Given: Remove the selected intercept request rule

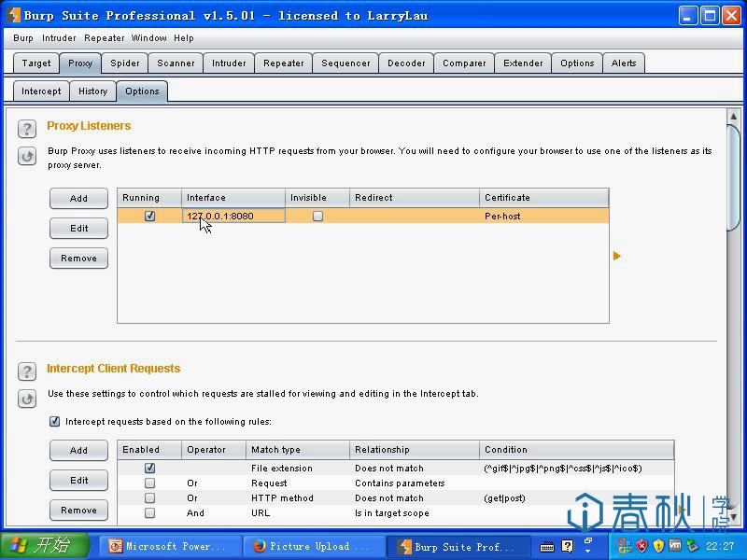Looking at the screenshot, I should pos(78,510).
